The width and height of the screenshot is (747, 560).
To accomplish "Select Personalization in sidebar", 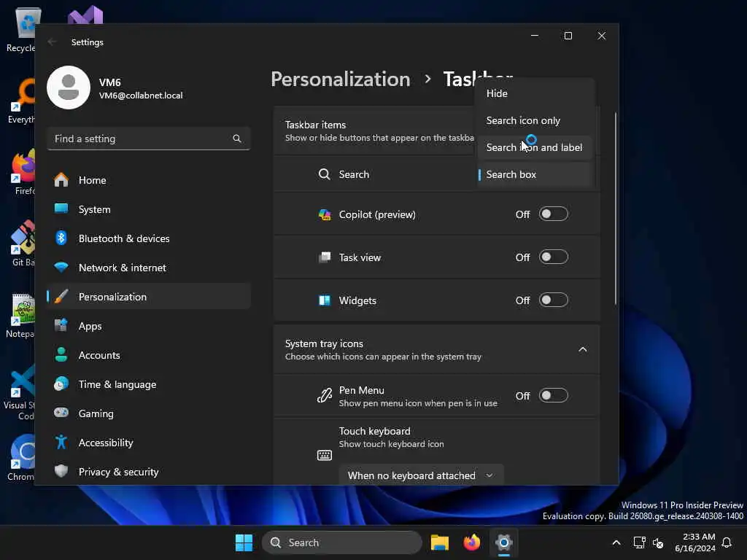I will coord(149,297).
